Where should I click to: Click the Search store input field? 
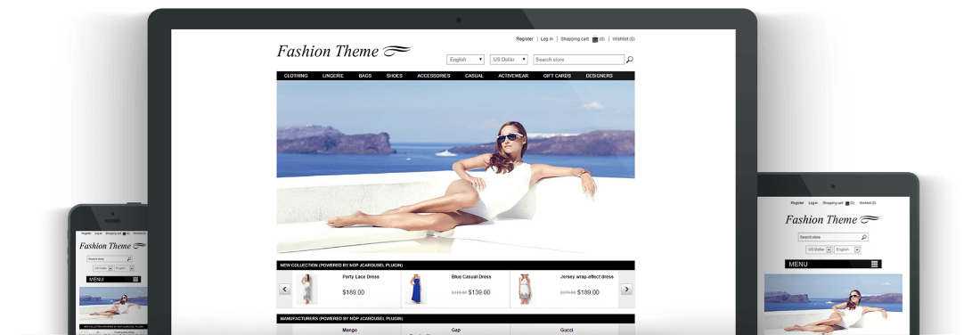click(x=579, y=60)
